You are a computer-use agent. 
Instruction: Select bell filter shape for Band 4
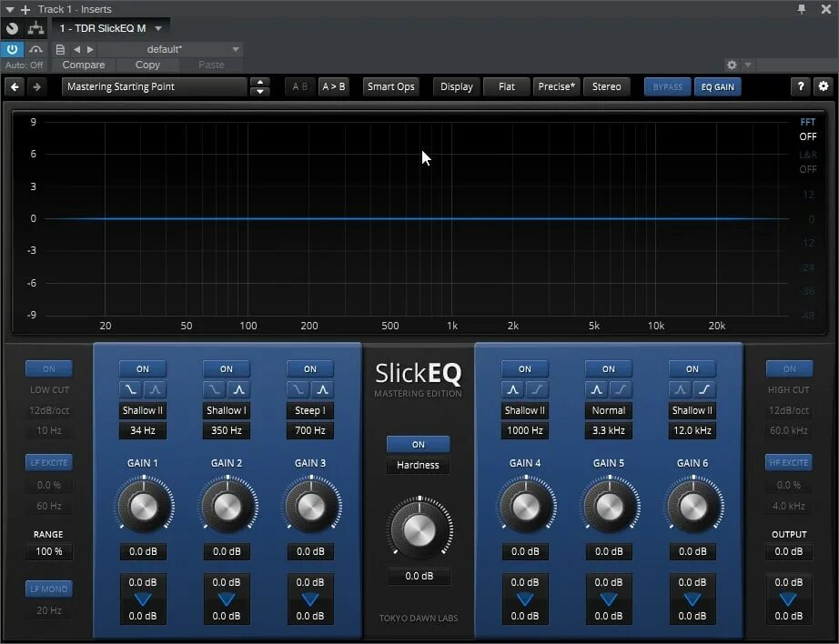click(x=514, y=389)
